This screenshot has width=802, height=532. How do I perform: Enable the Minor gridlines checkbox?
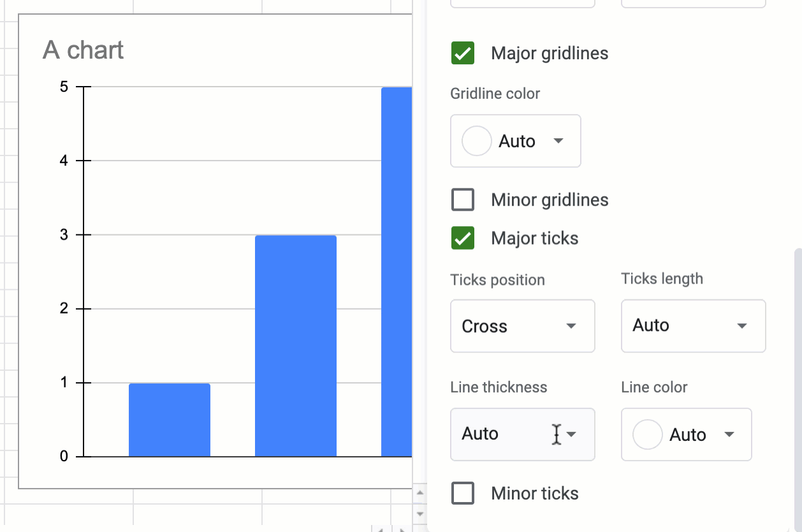click(463, 200)
